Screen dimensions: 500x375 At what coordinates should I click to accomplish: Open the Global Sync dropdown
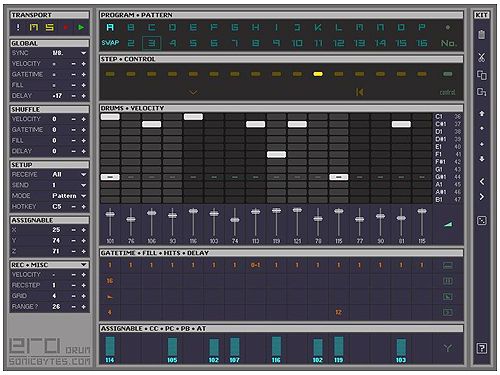83,53
